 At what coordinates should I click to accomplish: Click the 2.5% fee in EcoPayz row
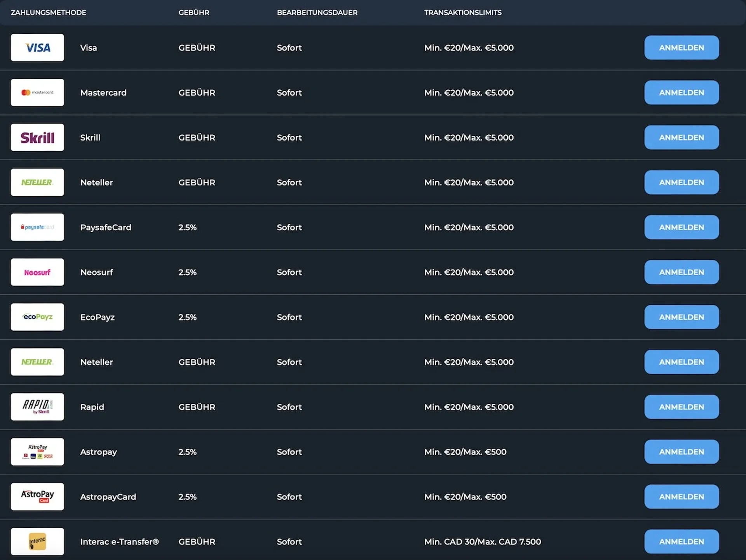point(187,317)
